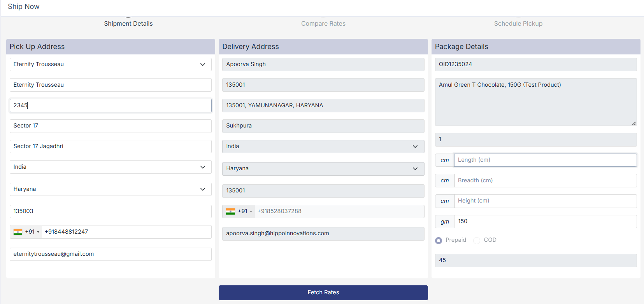Open pickup phone +91 country code selector
The image size is (644, 304).
pyautogui.click(x=32, y=232)
